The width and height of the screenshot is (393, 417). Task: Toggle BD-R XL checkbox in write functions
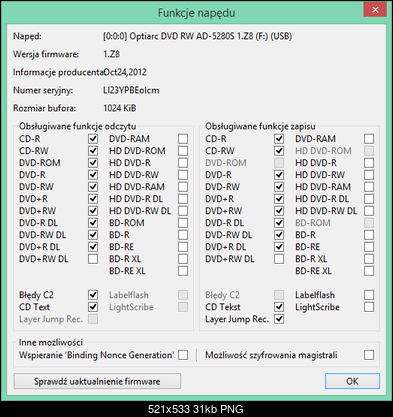point(369,259)
